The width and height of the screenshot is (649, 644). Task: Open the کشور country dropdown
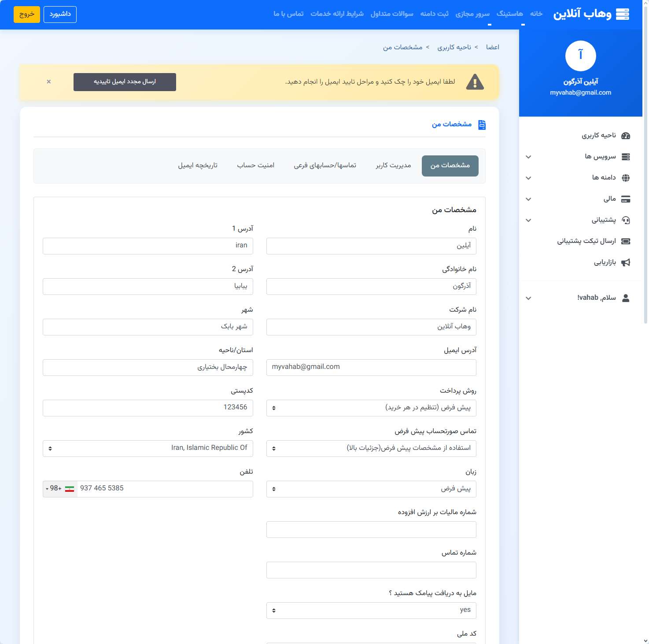[x=147, y=449]
